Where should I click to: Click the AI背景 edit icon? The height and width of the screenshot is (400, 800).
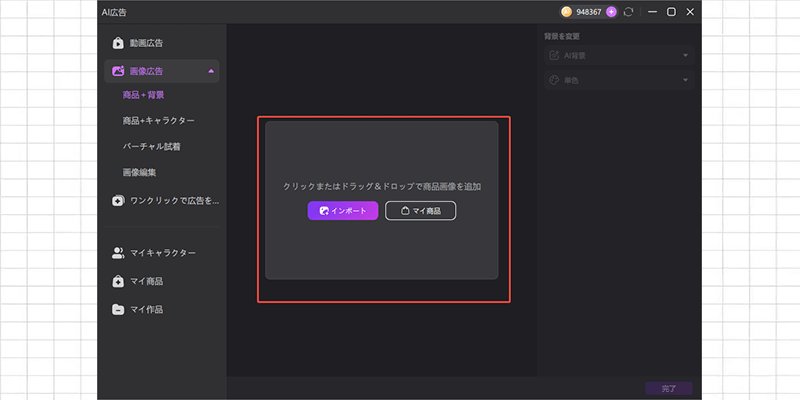coord(554,55)
